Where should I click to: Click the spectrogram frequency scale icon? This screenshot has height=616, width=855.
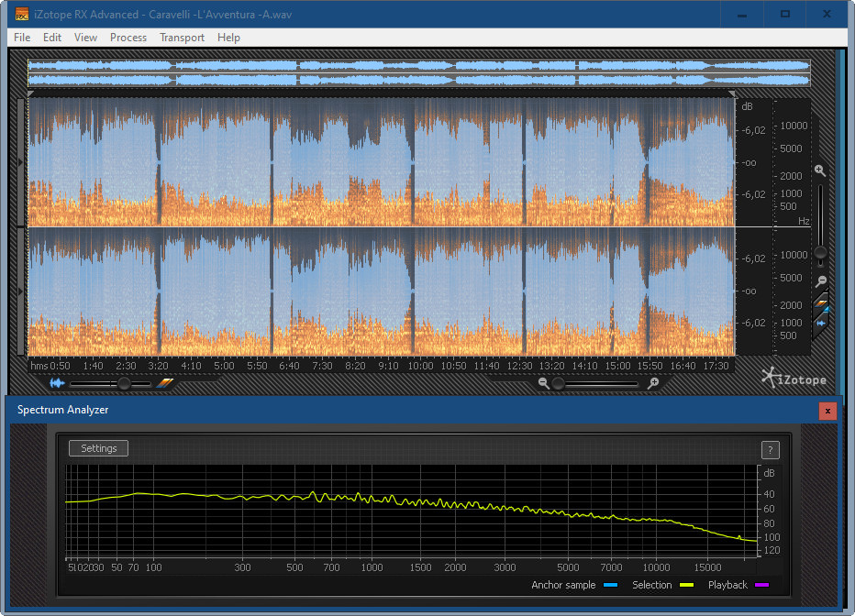(821, 303)
